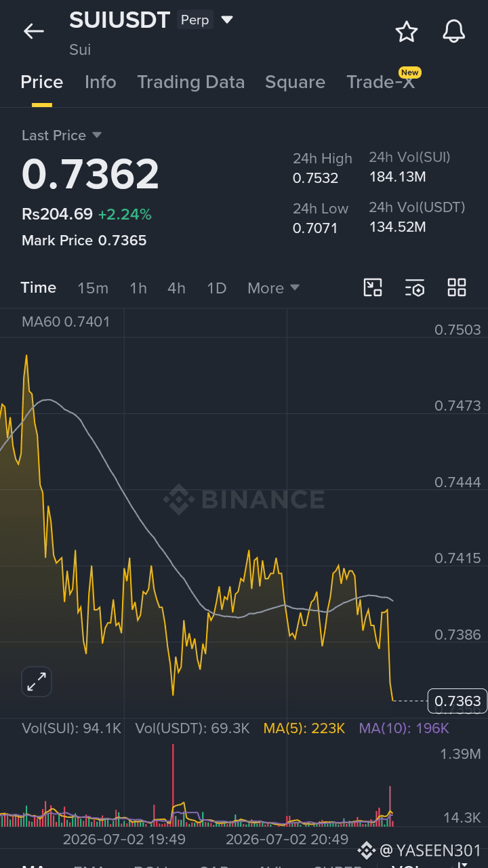This screenshot has width=488, height=868.
Task: Tap the 24h Vol(USDT) 134.52M value
Action: pyautogui.click(x=397, y=227)
